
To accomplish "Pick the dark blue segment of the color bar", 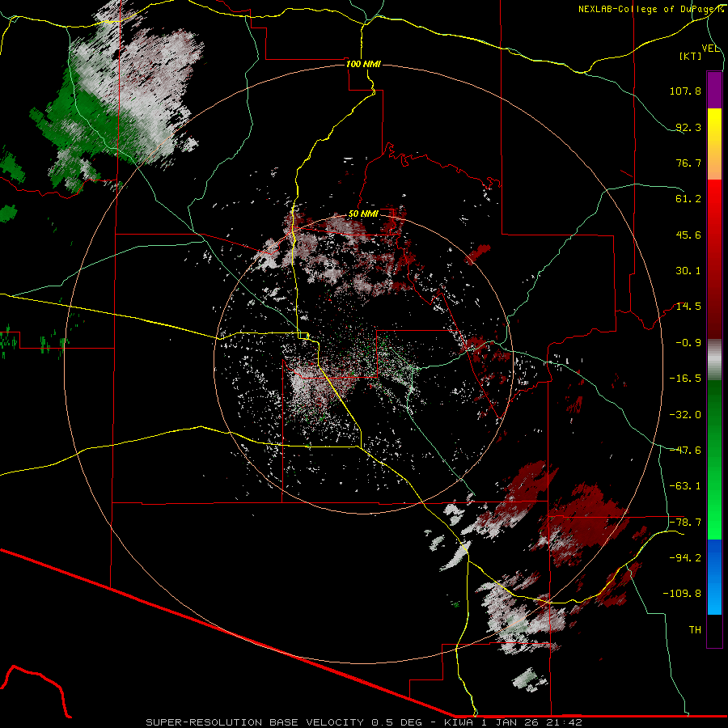I will pyautogui.click(x=714, y=555).
